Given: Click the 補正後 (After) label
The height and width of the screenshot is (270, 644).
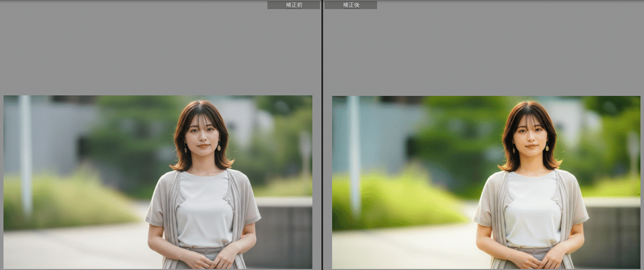Looking at the screenshot, I should point(350,5).
